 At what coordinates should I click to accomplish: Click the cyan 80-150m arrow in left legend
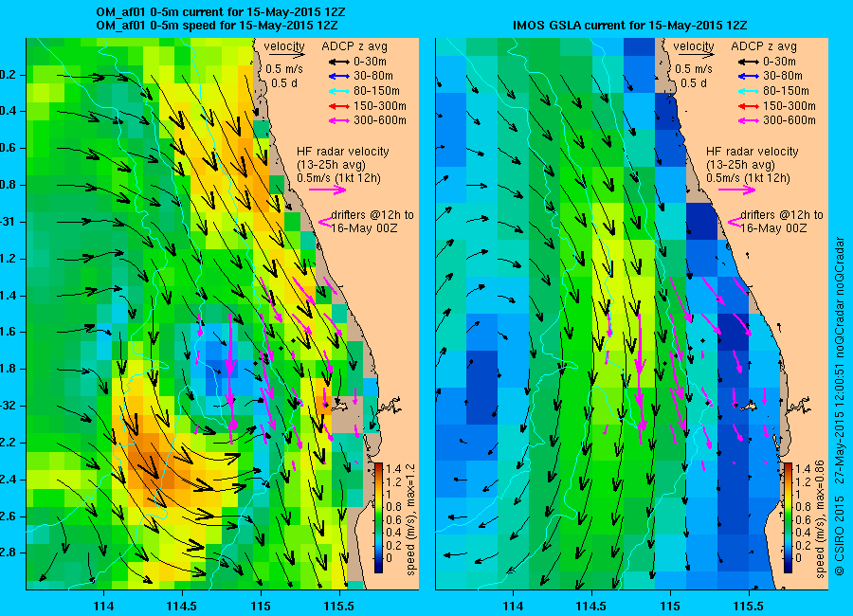click(338, 91)
